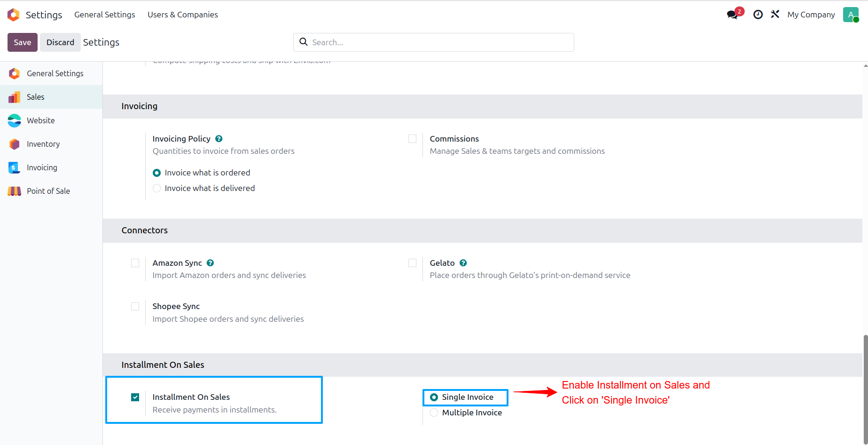Click the Invoicing Policy help icon

pos(219,139)
